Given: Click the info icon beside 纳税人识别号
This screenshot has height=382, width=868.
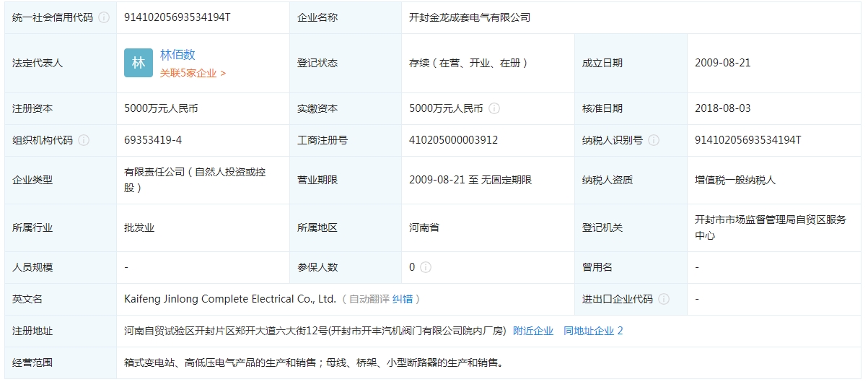Looking at the screenshot, I should click(x=654, y=140).
